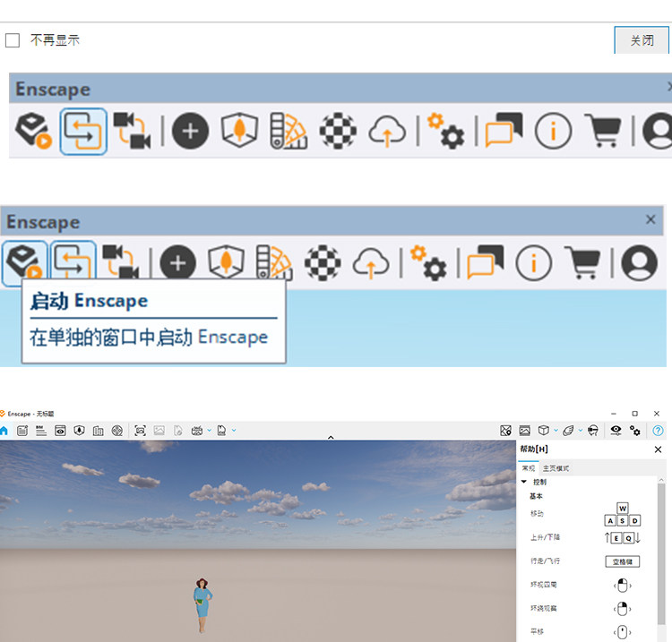This screenshot has height=642, width=672.
Task: Click the checkered sphere icon in lower toolbar
Action: [323, 263]
